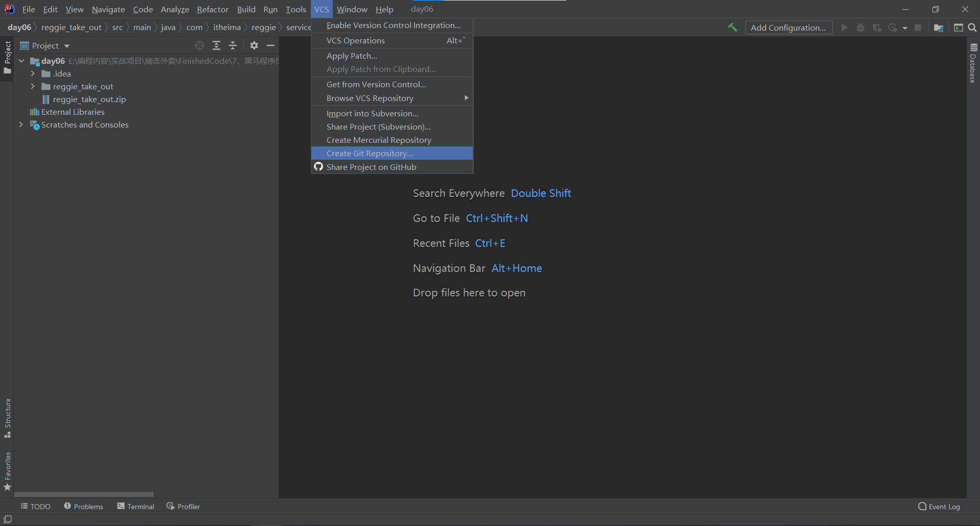The height and width of the screenshot is (526, 980).
Task: Open the Database side panel
Action: 973,63
